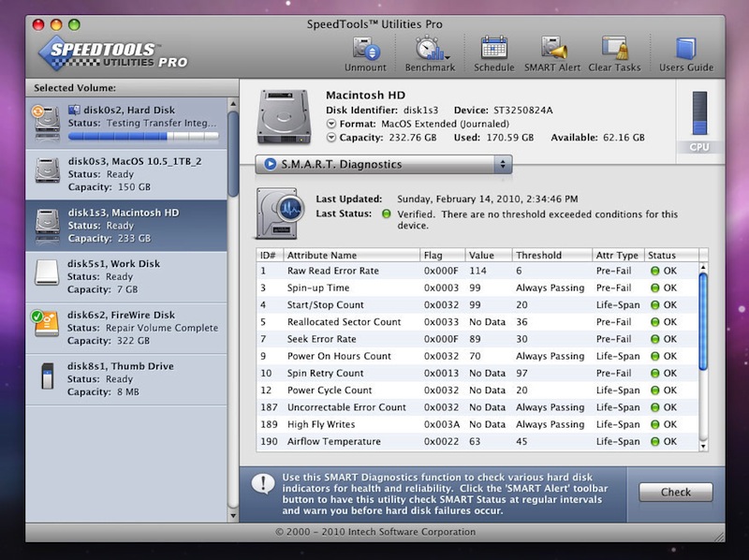The width and height of the screenshot is (749, 560).
Task: Click the SMART Alert horn icon
Action: (552, 49)
